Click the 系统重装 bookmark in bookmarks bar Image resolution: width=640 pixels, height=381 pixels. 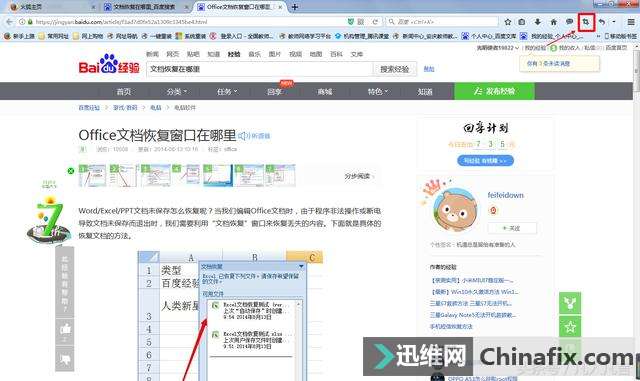pos(191,36)
